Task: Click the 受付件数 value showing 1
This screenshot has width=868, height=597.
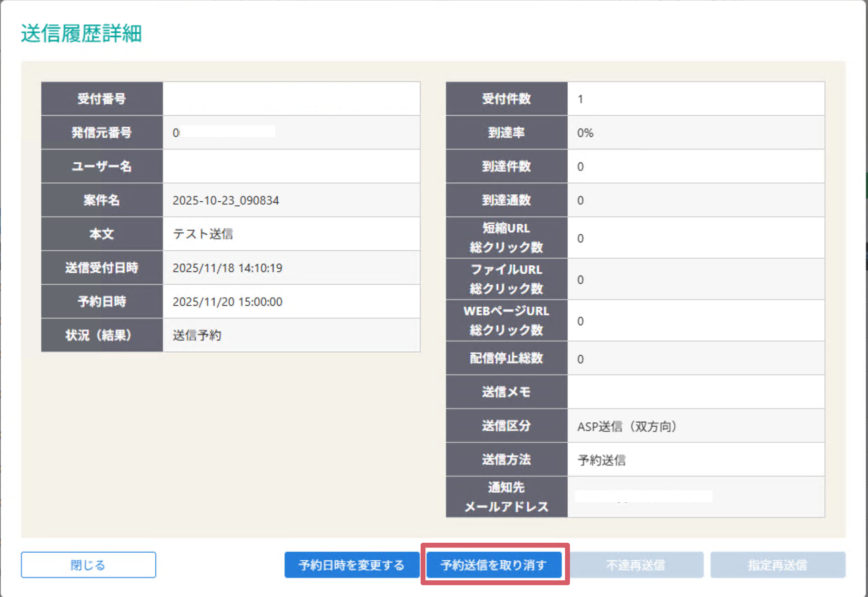Action: coord(696,99)
